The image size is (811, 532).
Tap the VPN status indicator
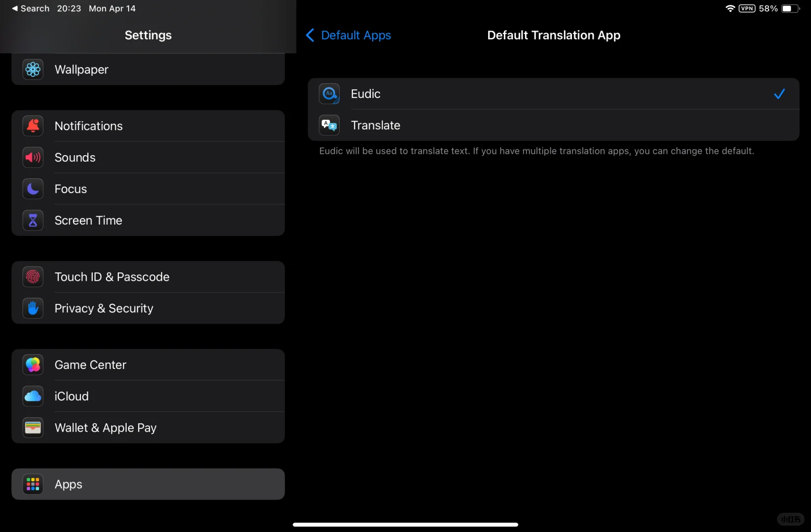(x=747, y=8)
